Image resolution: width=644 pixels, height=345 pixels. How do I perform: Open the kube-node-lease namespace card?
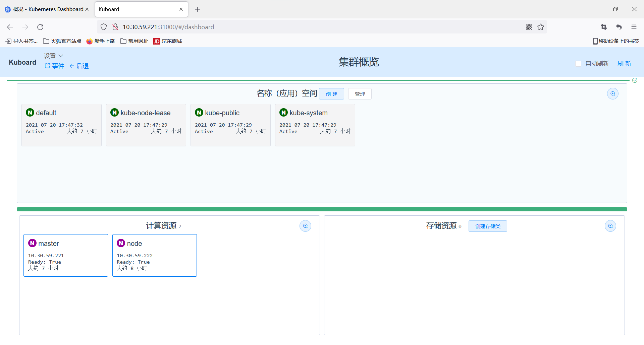pyautogui.click(x=146, y=125)
